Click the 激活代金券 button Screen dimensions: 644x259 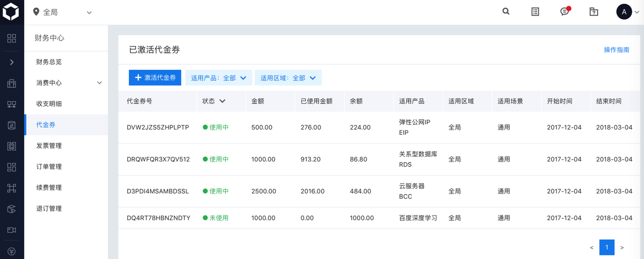coord(155,78)
